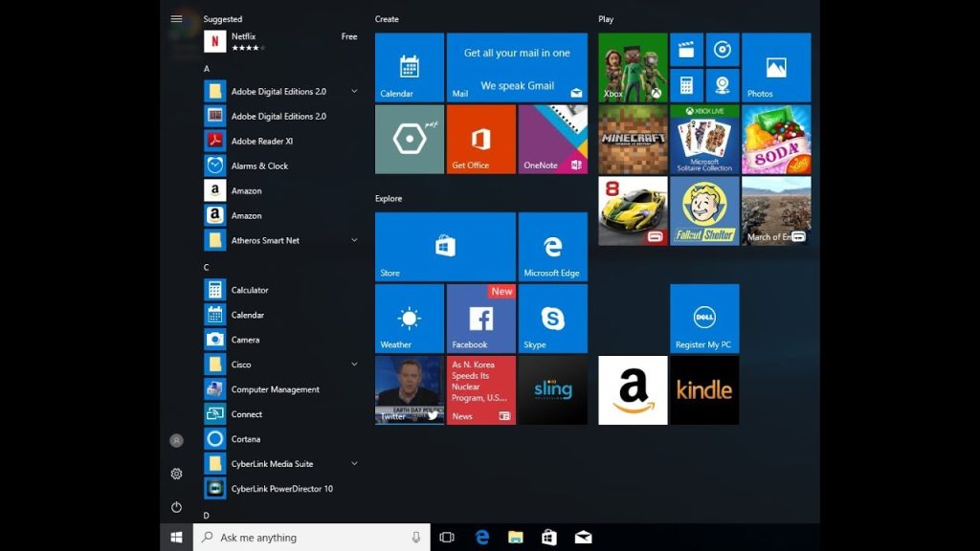
Task: Open the Store tile
Action: pos(445,247)
